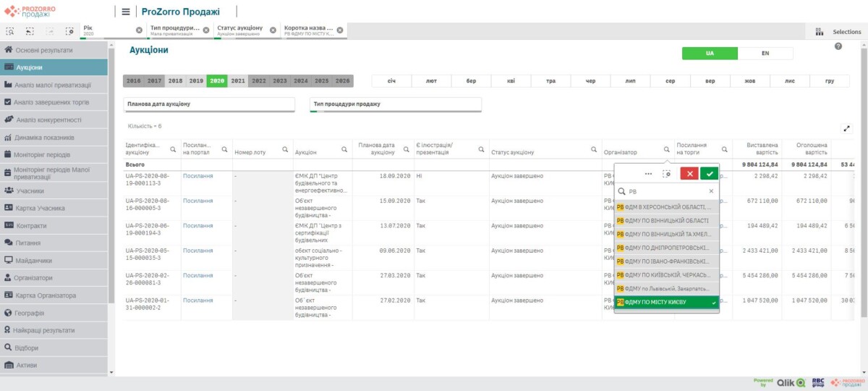
Task: Open Посилання link for auction UA-PS-2020-08-19-000113-3
Action: [x=197, y=176]
